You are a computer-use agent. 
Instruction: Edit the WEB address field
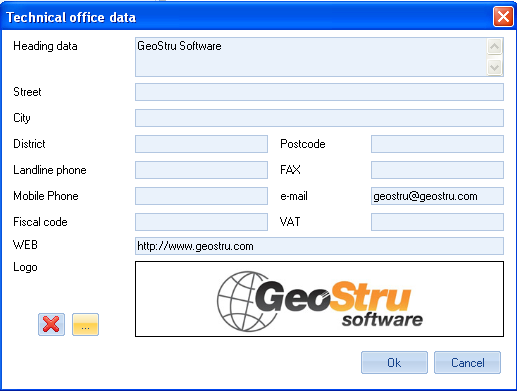click(319, 246)
